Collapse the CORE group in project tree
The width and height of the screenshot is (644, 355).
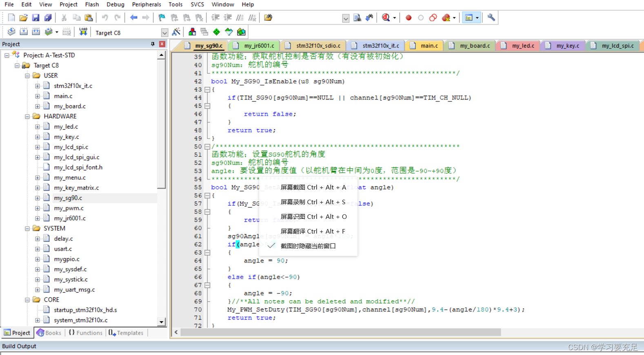pos(27,300)
